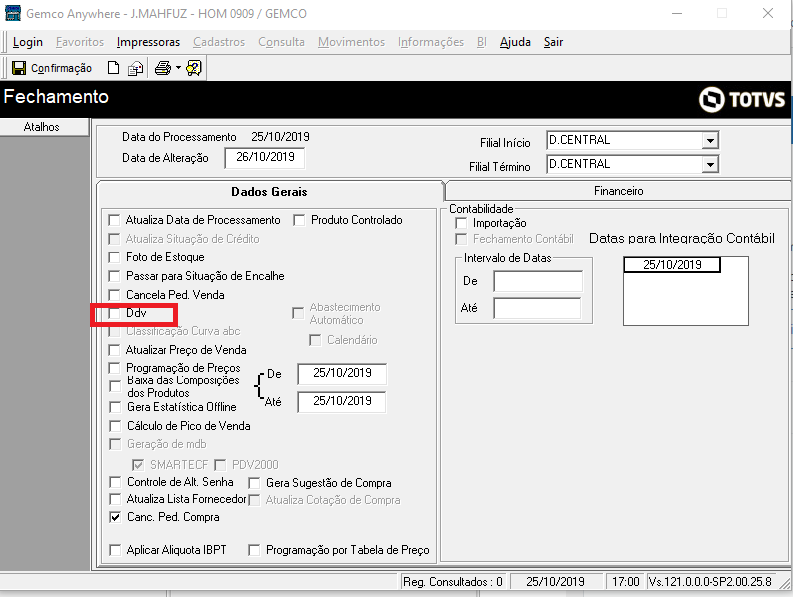Click Intervalo de Datas Até field
This screenshot has height=597, width=793.
tap(538, 308)
